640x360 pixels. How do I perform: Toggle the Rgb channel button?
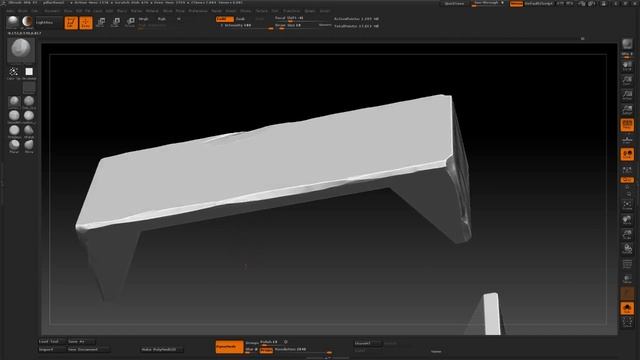tap(162, 19)
